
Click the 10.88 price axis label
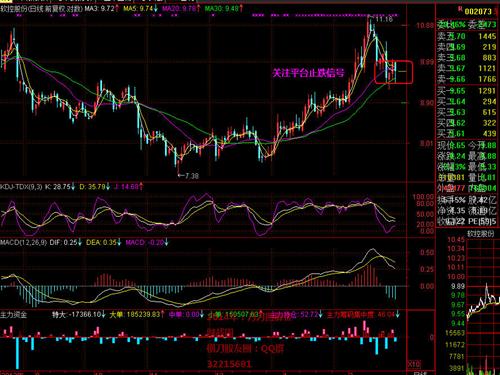[x=425, y=25]
